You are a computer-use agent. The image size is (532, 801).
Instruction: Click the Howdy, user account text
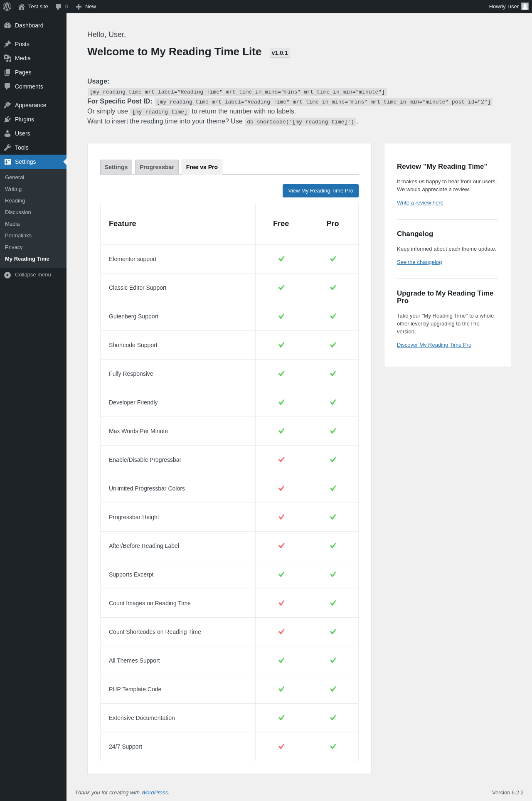(x=504, y=7)
